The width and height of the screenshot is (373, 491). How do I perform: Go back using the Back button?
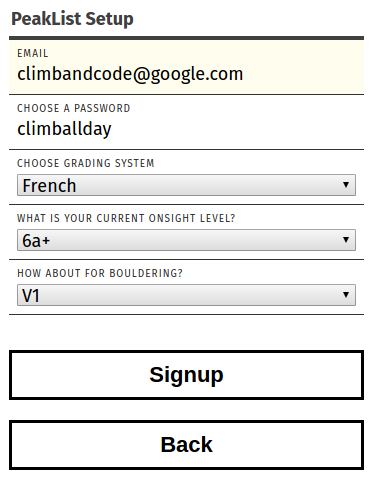pyautogui.click(x=186, y=445)
